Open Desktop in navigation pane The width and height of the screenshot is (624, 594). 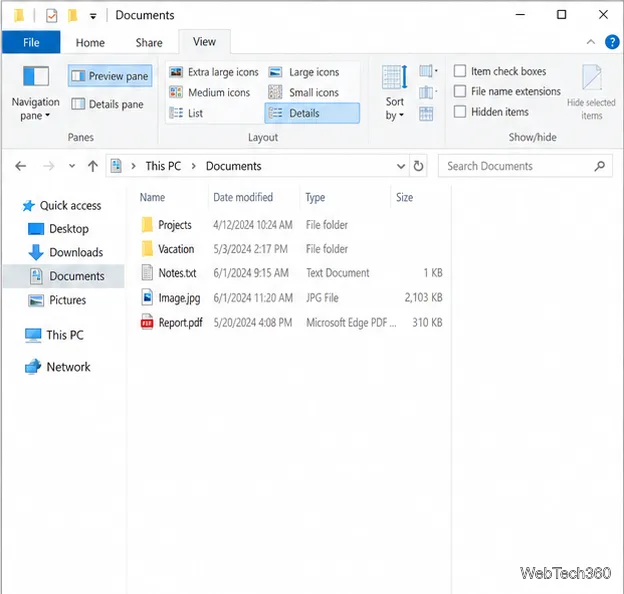click(x=58, y=229)
